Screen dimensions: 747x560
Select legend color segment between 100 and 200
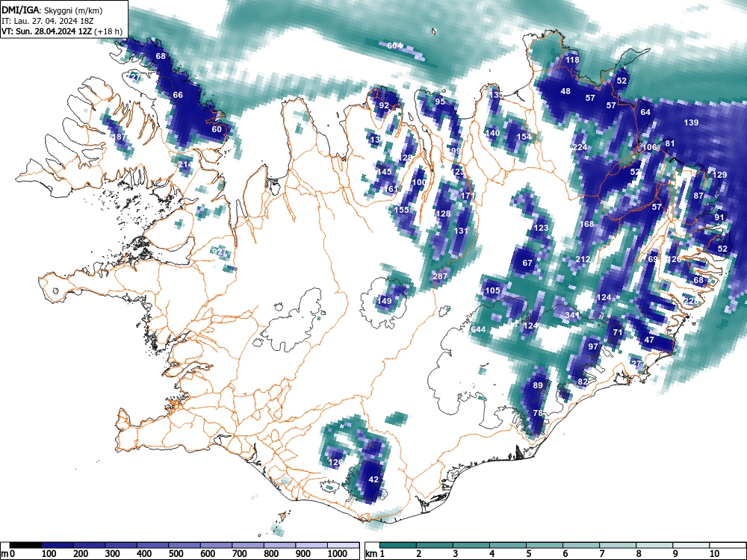(x=58, y=545)
